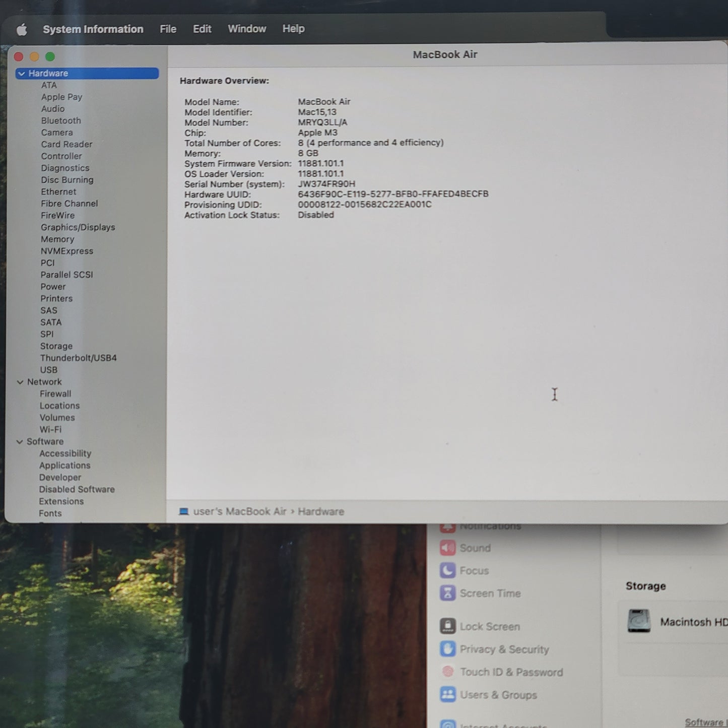This screenshot has height=728, width=728.
Task: Collapse the Network section chevron
Action: click(x=20, y=382)
